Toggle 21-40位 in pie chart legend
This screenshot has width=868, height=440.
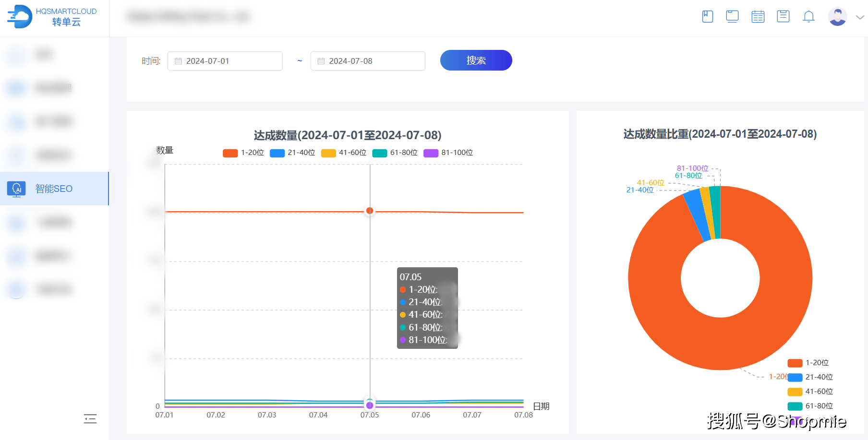[x=810, y=377]
